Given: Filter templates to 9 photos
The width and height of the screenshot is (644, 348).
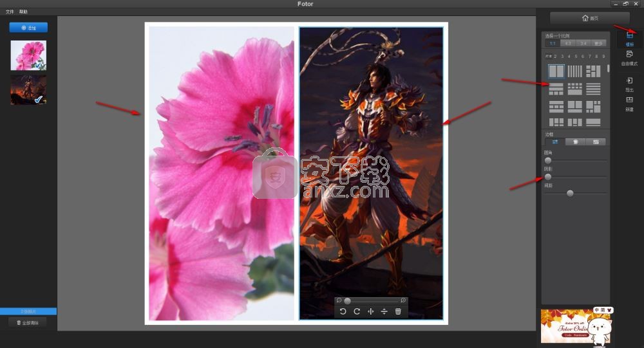Looking at the screenshot, I should click(603, 56).
